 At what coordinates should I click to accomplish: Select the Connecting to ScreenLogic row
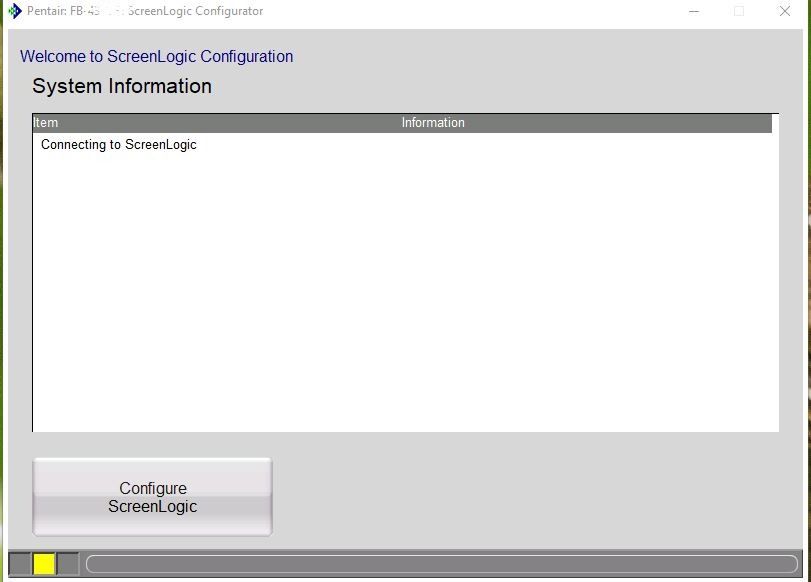tap(402, 144)
